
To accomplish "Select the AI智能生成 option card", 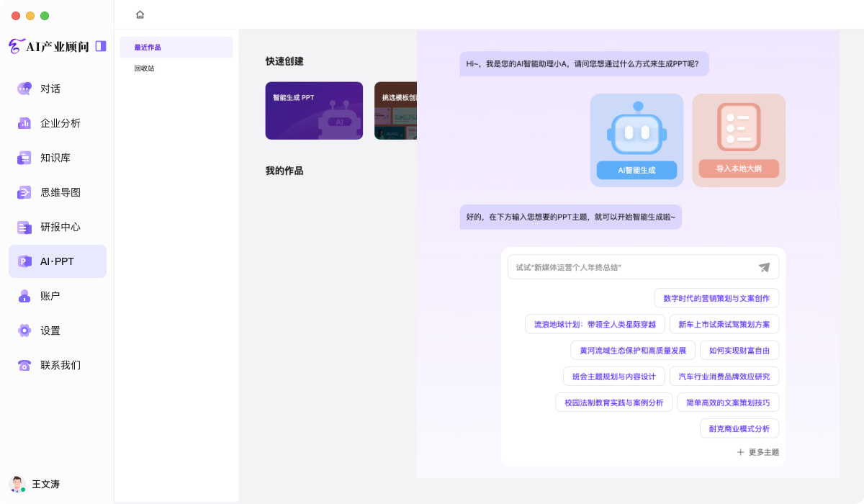I will pos(636,140).
